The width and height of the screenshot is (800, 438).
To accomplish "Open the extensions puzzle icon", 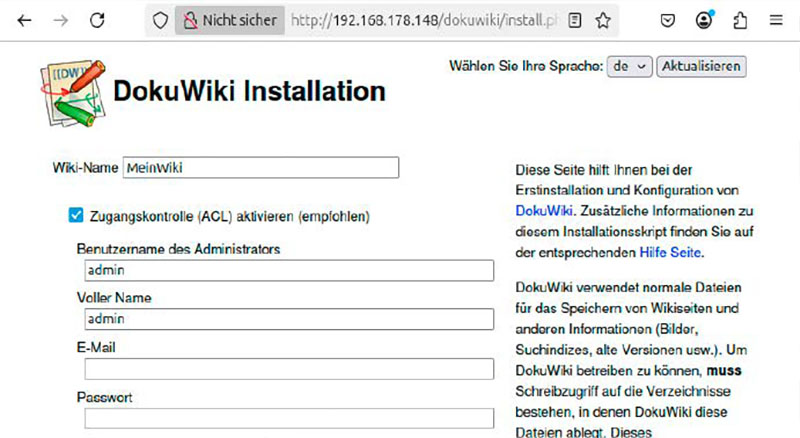I will pyautogui.click(x=740, y=20).
